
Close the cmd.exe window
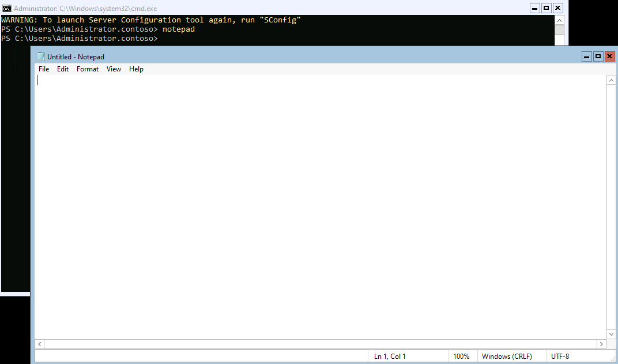tap(557, 8)
